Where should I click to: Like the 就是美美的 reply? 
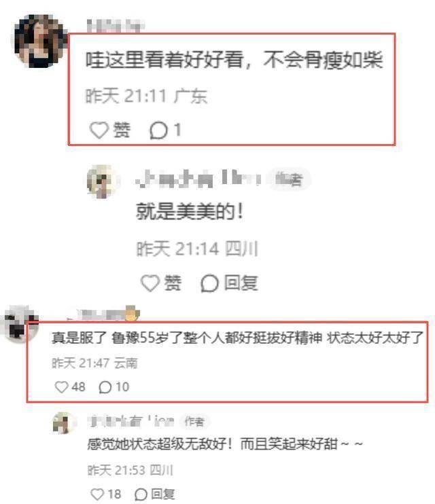150,283
